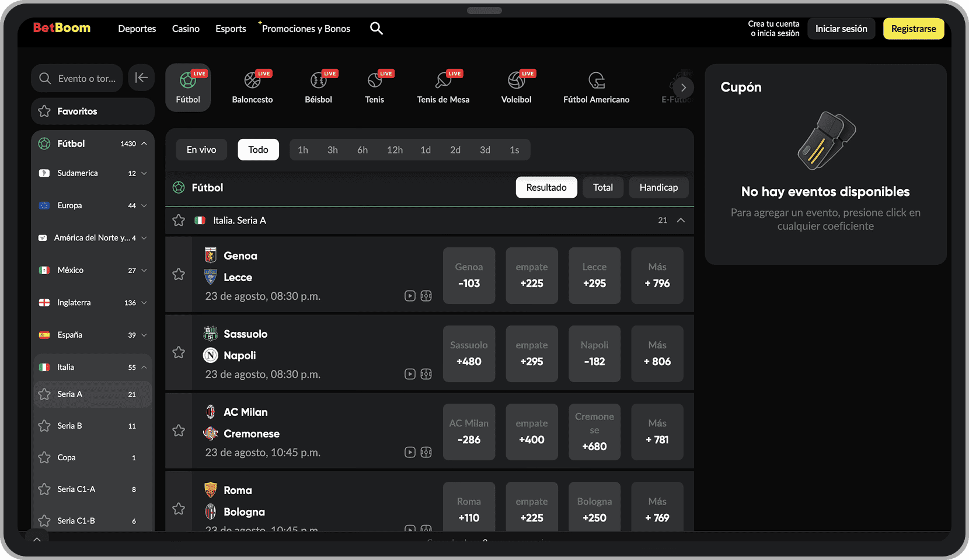Expand the Europa category
The height and width of the screenshot is (560, 969).
pos(144,205)
